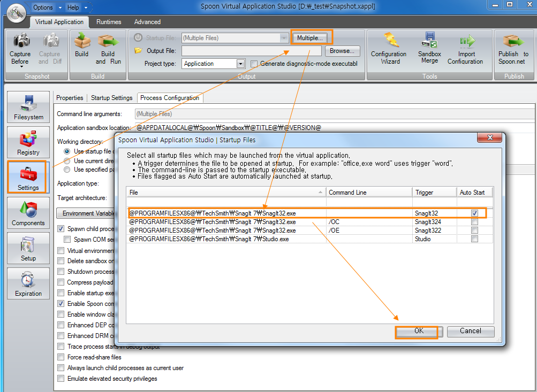The width and height of the screenshot is (537, 392).
Task: Open the Options menu dropdown
Action: coord(60,7)
